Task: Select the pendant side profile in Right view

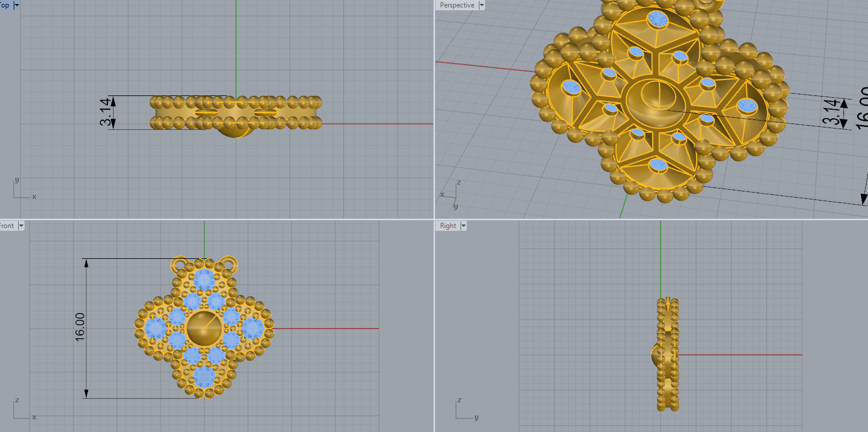Action: click(666, 354)
